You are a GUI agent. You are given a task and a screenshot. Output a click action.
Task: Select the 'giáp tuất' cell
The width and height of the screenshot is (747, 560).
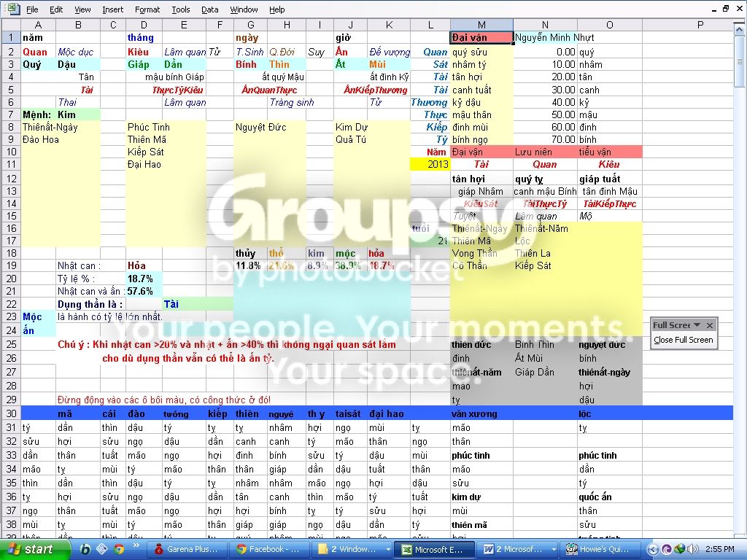(610, 179)
